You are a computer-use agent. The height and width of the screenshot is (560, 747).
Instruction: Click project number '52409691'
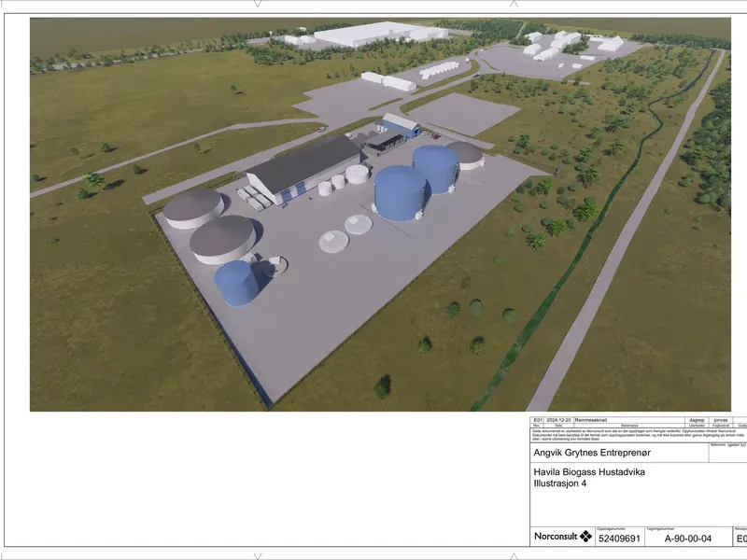click(619, 539)
